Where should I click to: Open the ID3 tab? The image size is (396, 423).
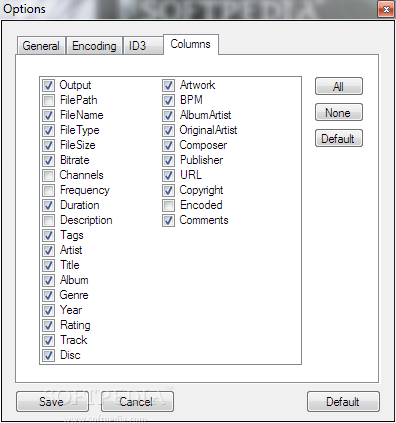(x=143, y=46)
